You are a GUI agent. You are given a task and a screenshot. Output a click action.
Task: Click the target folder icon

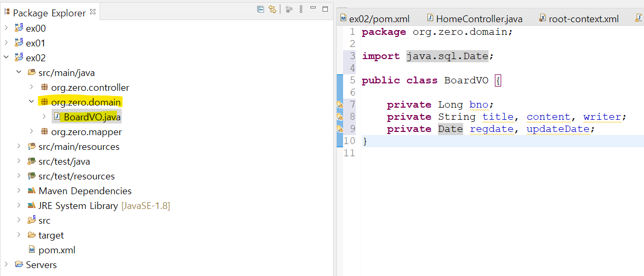(x=32, y=235)
